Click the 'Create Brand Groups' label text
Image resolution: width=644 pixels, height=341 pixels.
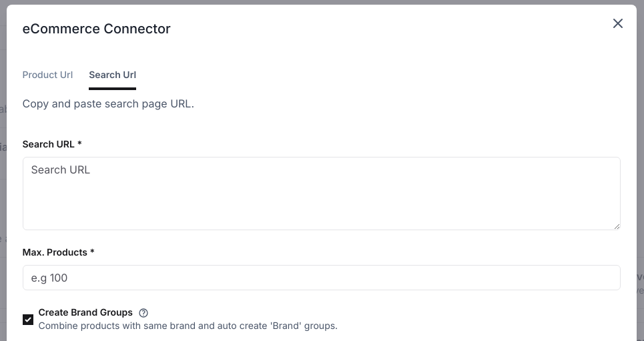pos(85,312)
